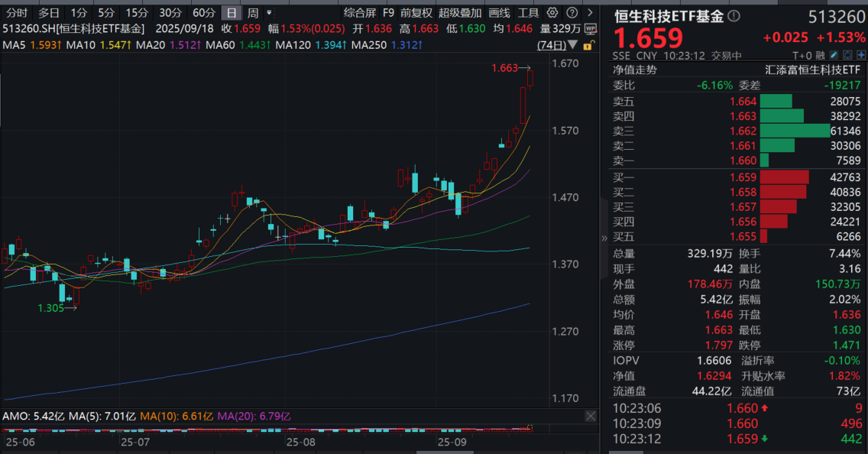
Task: Open the 超级叠加 overlay option
Action: pyautogui.click(x=460, y=12)
